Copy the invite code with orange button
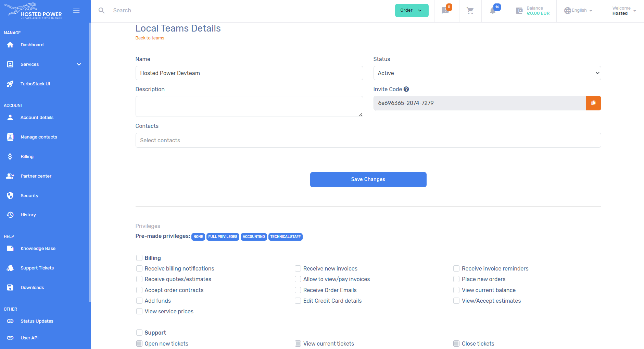 tap(593, 103)
